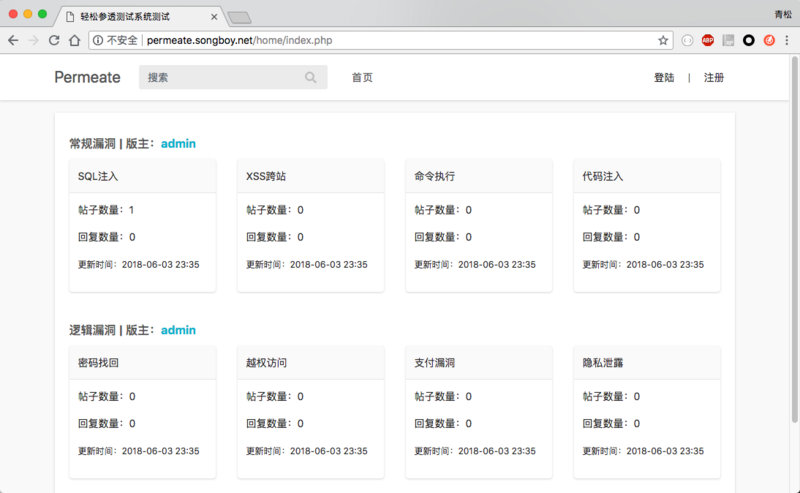Focus the URL address bar
This screenshot has height=493, width=800.
pos(380,40)
